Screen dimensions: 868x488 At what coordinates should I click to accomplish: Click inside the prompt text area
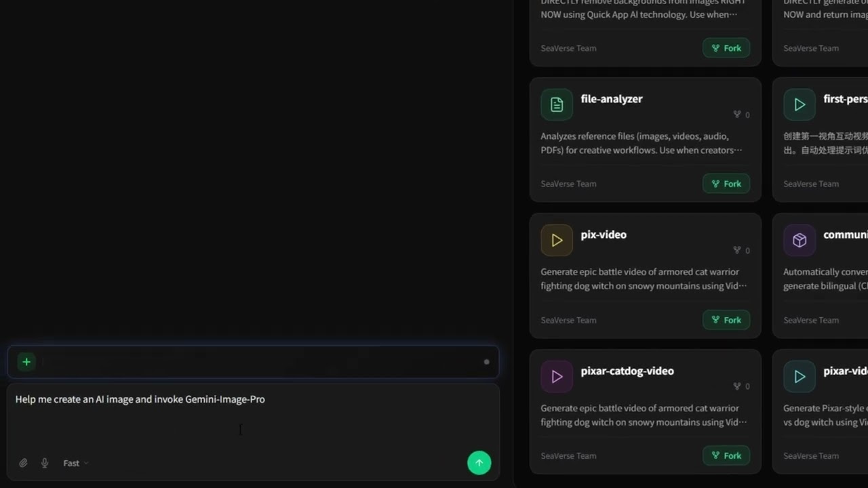253,419
